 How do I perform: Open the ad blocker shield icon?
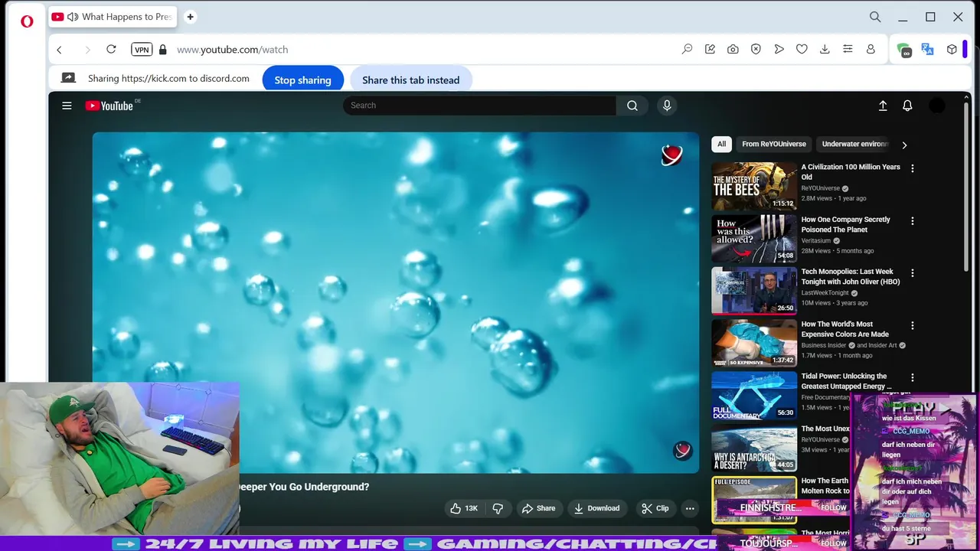tap(756, 50)
